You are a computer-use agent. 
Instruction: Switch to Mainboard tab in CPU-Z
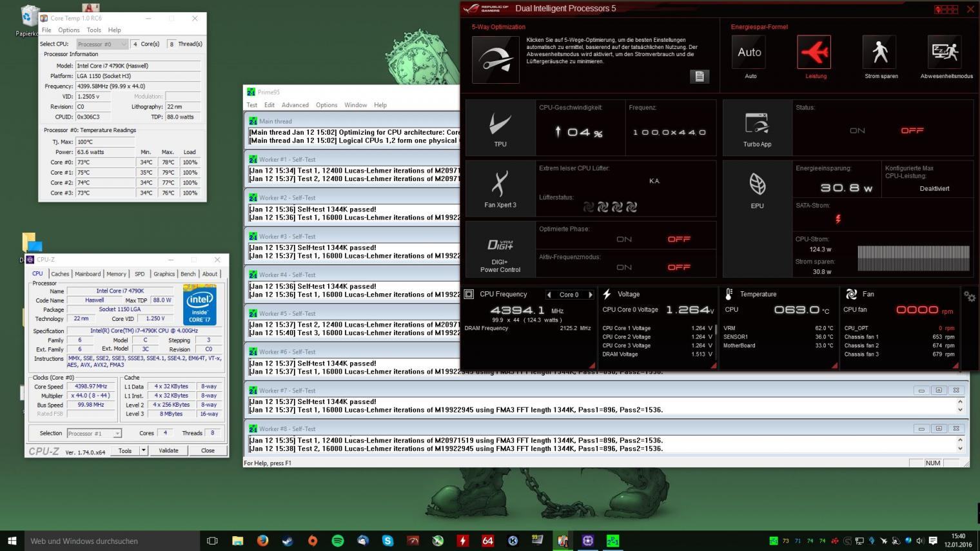point(88,274)
